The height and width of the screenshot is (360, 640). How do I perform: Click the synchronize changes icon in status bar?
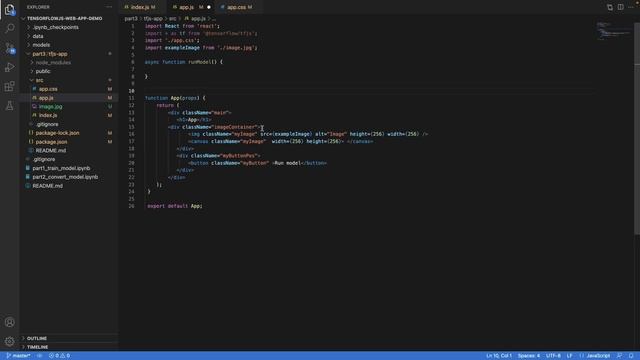pyautogui.click(x=40, y=356)
